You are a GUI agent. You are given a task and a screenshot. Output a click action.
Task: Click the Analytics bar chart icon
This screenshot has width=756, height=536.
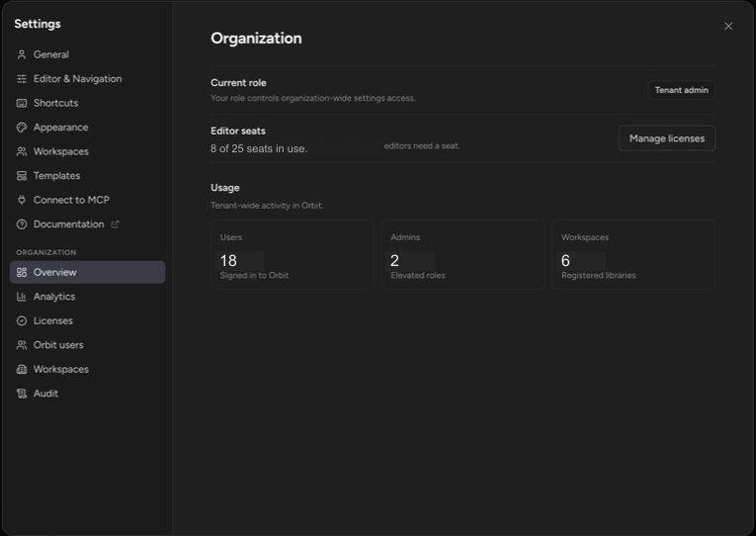tap(21, 297)
